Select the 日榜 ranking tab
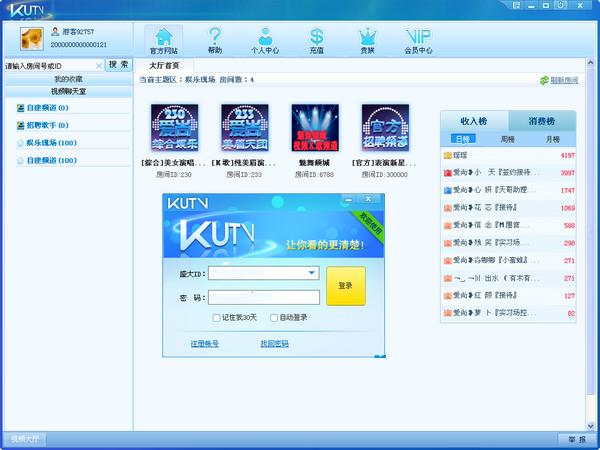The image size is (600, 450). [x=463, y=139]
